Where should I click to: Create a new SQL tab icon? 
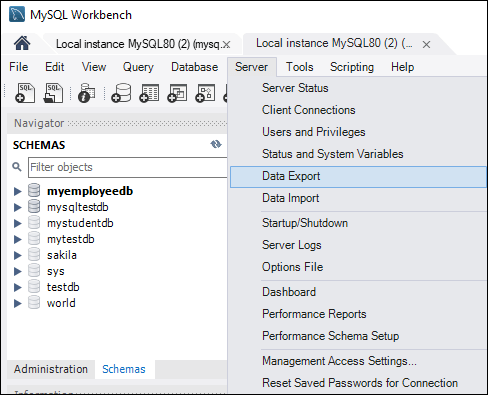(x=25, y=93)
